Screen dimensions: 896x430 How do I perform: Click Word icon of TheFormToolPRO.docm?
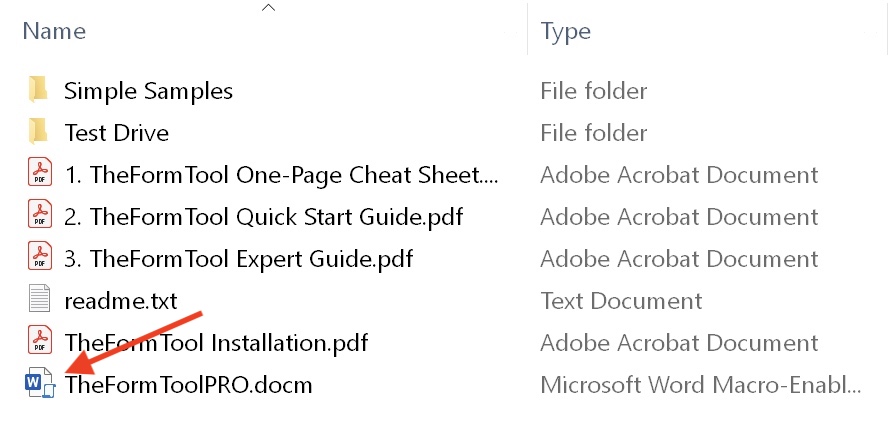(x=40, y=384)
